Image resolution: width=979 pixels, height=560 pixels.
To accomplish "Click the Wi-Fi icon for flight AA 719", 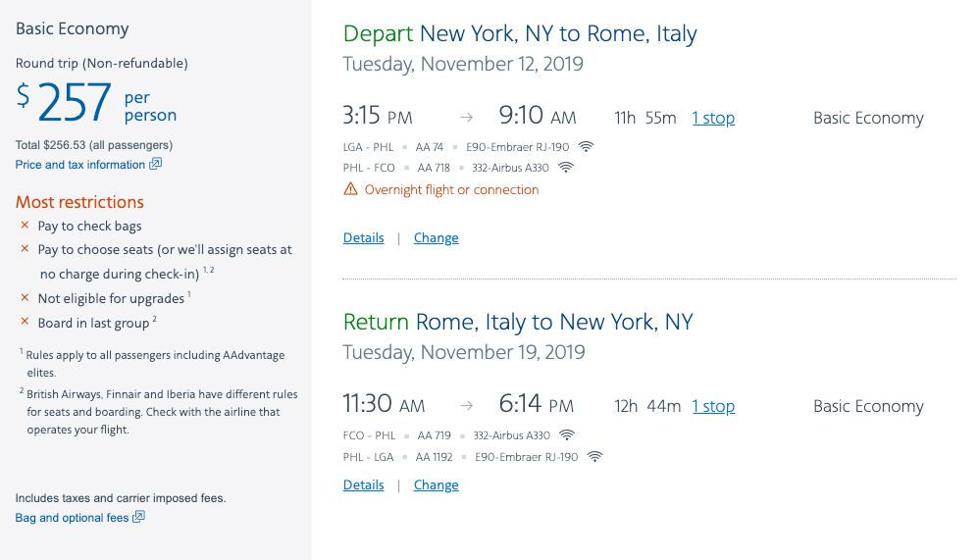I will coord(567,435).
